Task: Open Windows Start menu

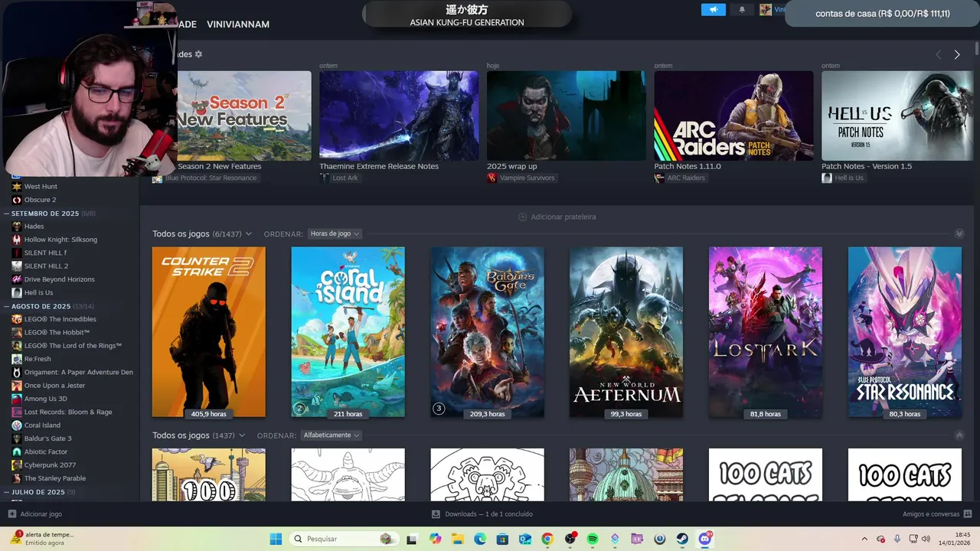Action: tap(276, 539)
